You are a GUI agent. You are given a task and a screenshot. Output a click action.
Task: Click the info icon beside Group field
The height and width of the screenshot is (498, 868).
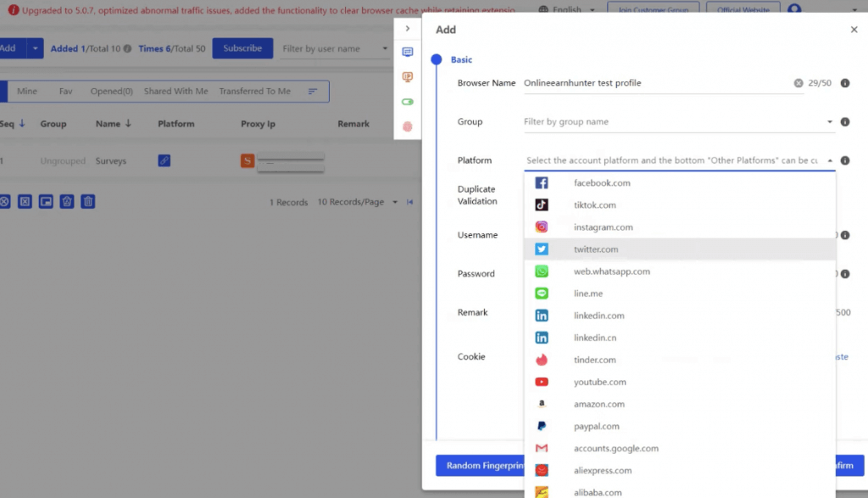point(845,122)
